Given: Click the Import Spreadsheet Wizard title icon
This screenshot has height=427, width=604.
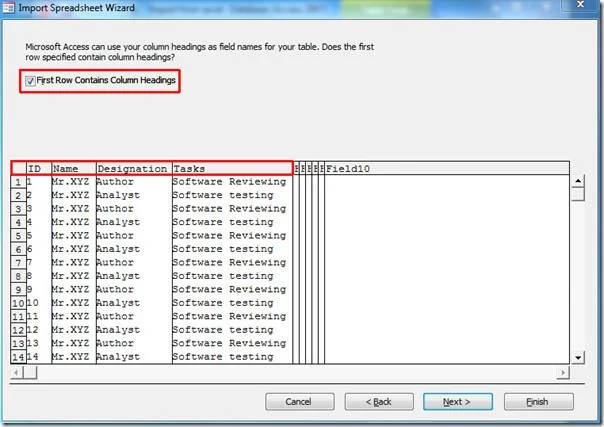Looking at the screenshot, I should point(8,8).
